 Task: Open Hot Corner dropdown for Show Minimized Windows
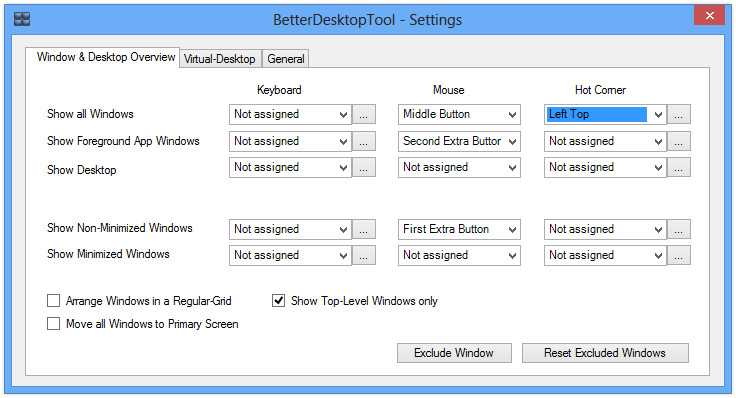(x=605, y=255)
